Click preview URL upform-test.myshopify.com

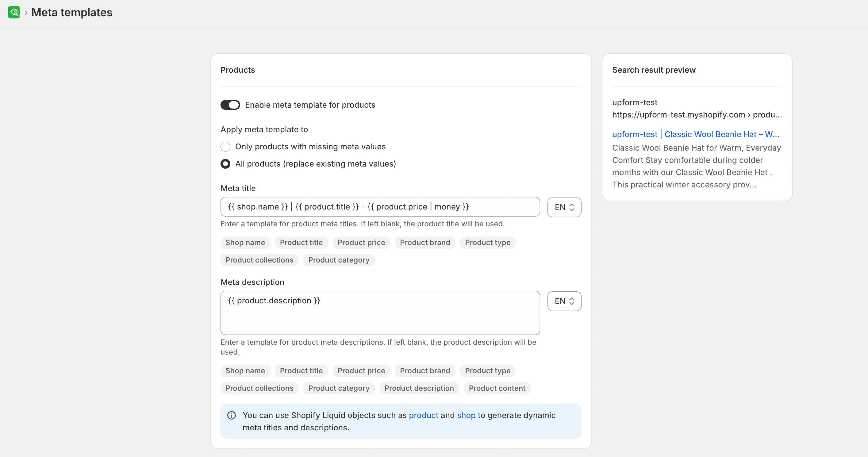697,115
